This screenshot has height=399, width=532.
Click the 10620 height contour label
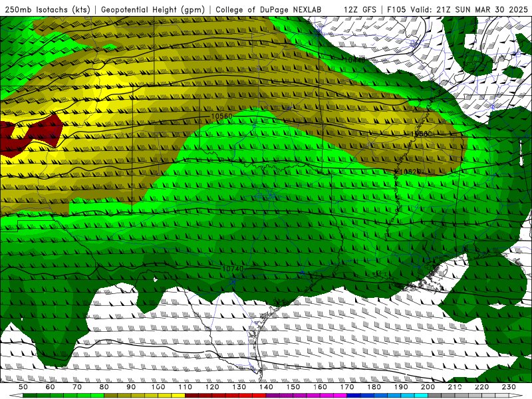click(410, 172)
